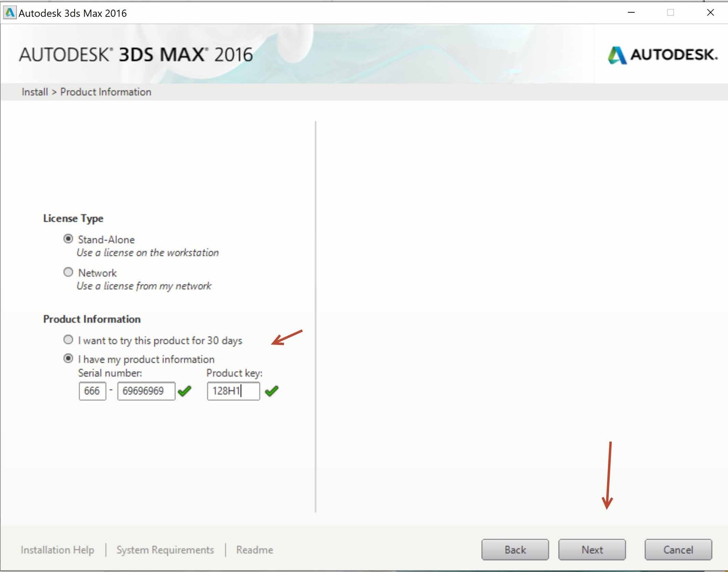Click the green checkmark beside the product key

(272, 391)
